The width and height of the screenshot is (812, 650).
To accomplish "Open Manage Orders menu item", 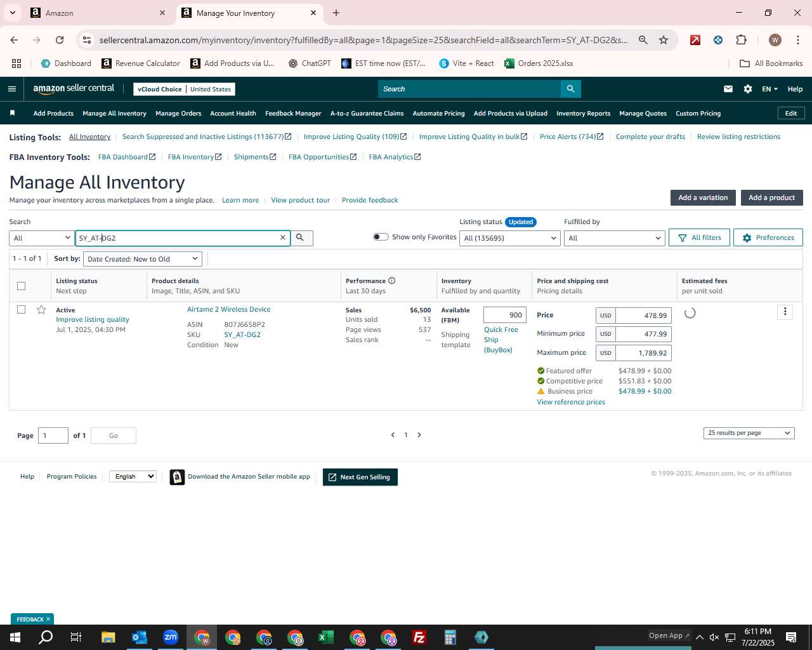I will [x=178, y=113].
